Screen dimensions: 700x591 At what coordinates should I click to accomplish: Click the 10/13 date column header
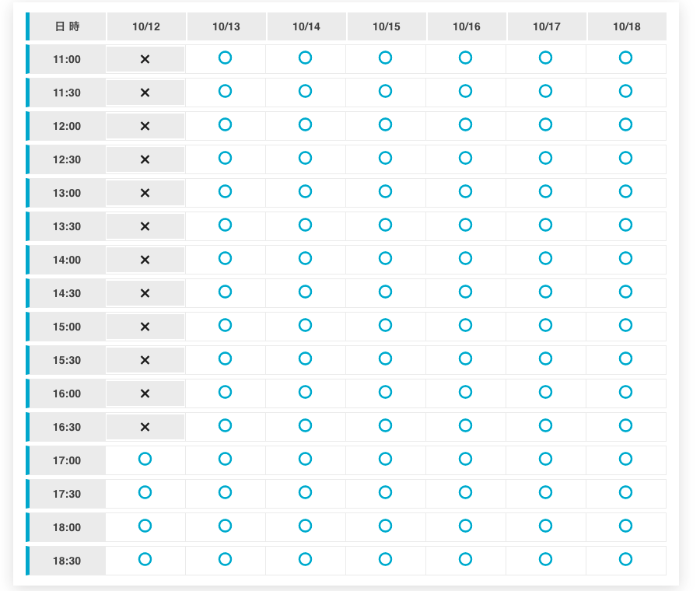tap(226, 26)
